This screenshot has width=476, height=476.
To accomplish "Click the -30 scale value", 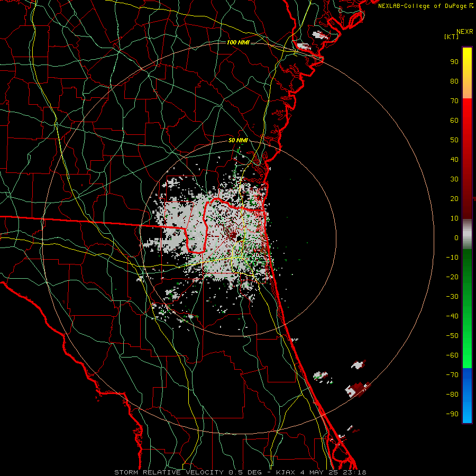I will [x=452, y=297].
